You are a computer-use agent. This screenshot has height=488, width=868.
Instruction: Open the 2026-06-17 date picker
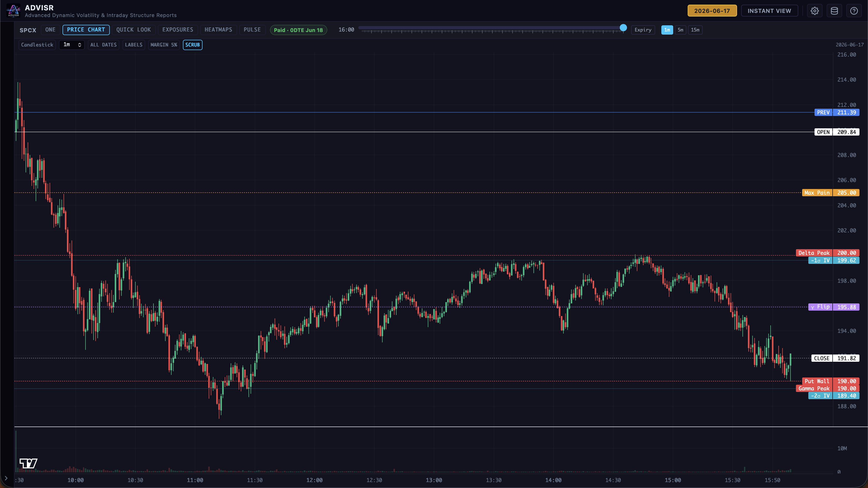coord(712,11)
